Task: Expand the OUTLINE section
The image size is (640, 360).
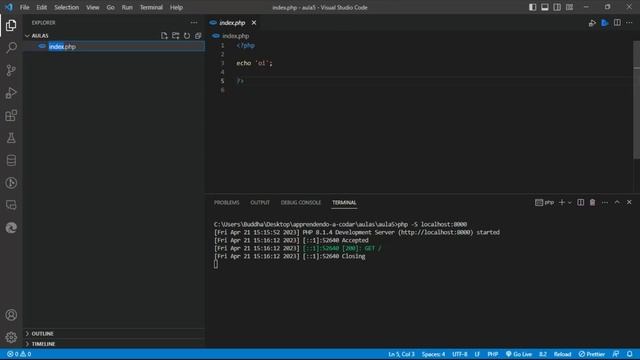Action: pos(114,333)
